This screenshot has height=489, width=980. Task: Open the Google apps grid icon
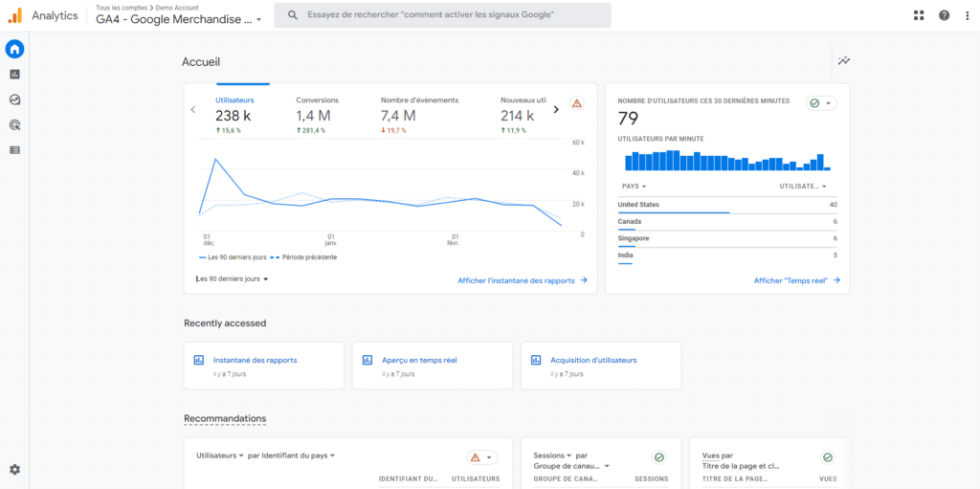[x=919, y=15]
